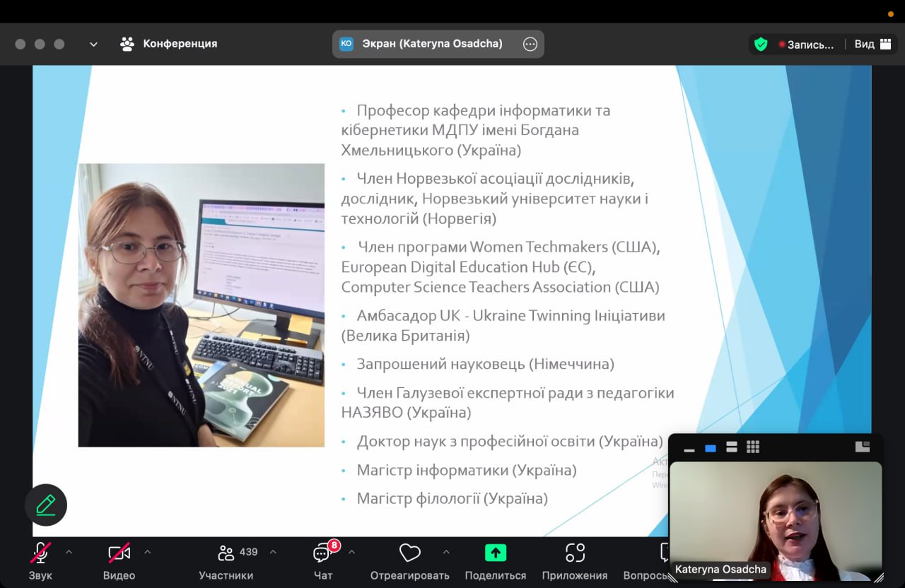Unmute the microphone with the Звук button

coord(40,553)
